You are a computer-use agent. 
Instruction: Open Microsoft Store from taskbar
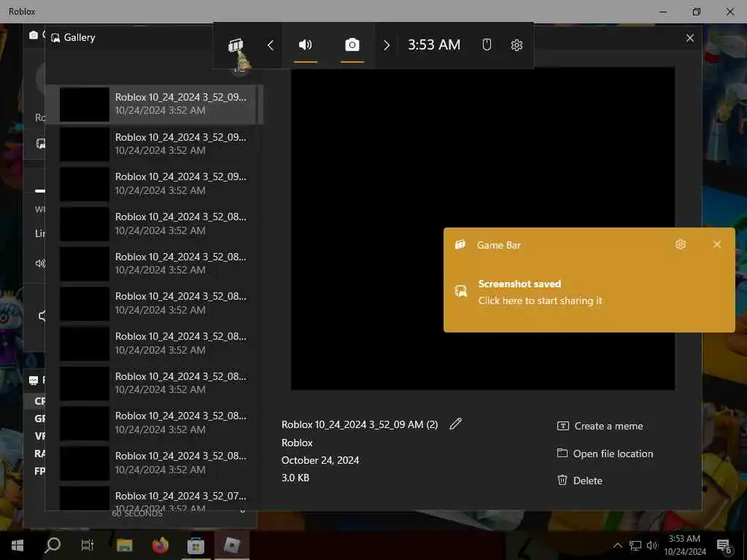coord(196,545)
